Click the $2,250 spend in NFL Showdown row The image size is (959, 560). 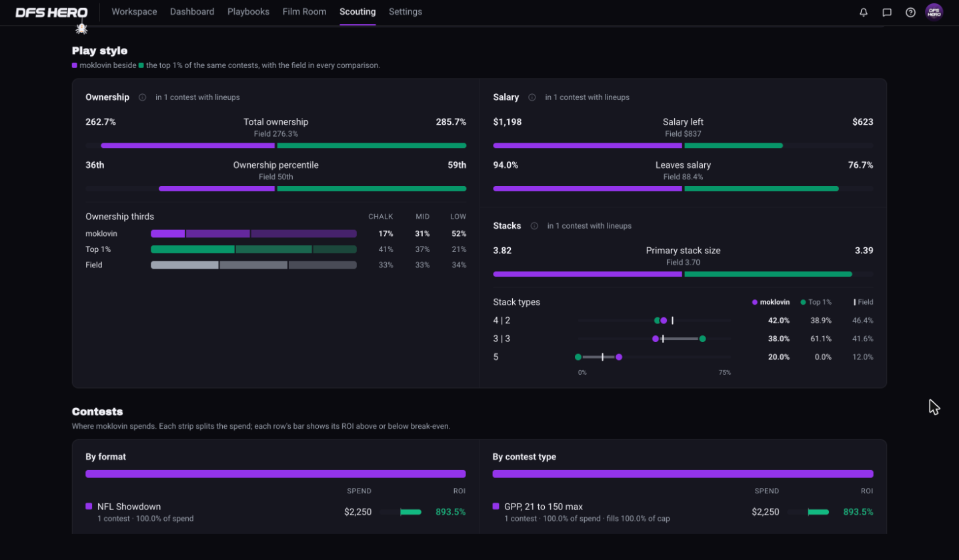[x=357, y=512]
